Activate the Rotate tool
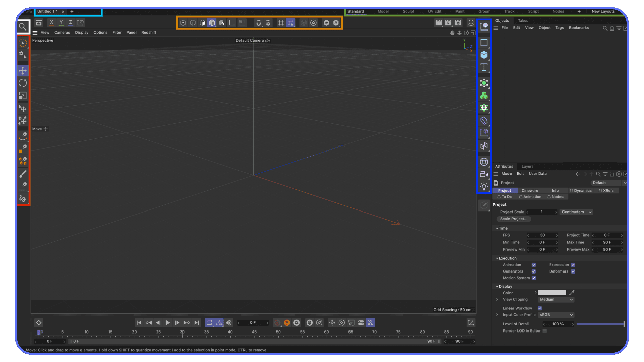The image size is (644, 362). [23, 83]
